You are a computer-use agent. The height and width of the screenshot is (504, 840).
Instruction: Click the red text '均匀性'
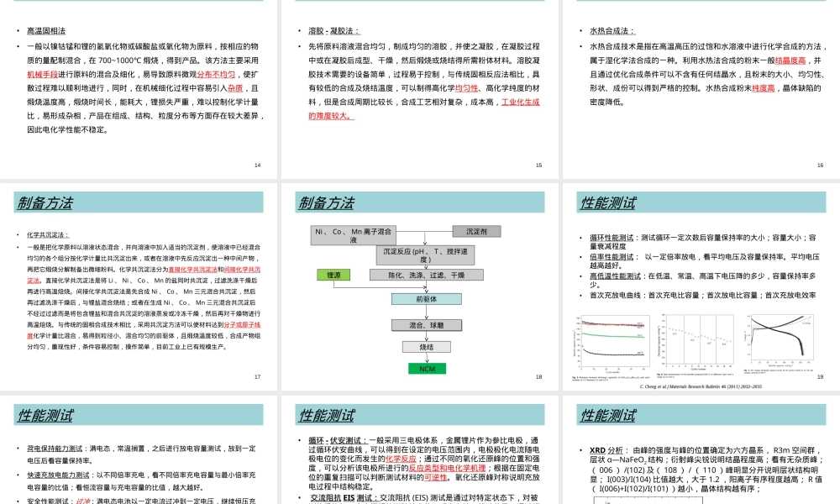pos(466,88)
